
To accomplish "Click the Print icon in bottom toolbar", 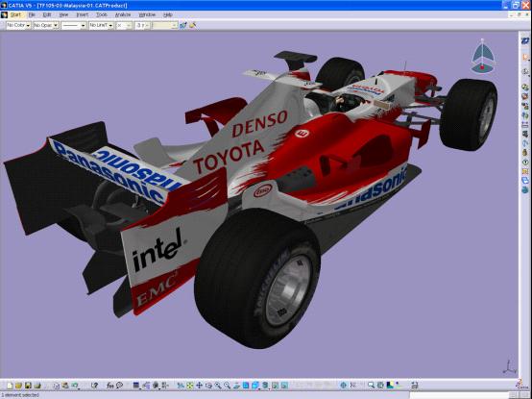I will [x=37, y=386].
